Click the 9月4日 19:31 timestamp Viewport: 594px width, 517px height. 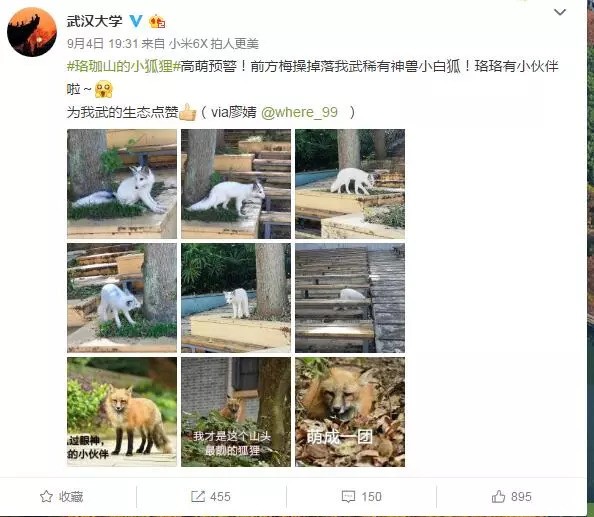coord(102,44)
